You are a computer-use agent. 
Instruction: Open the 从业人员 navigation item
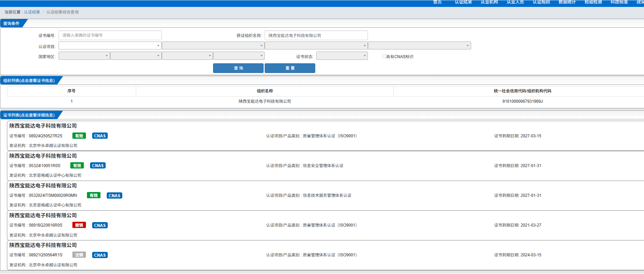click(515, 2)
